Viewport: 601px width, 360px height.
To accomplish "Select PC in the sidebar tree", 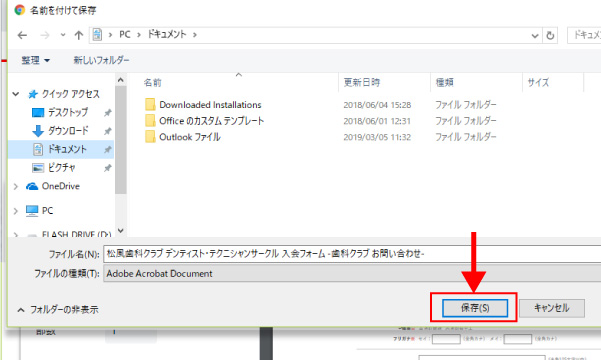I will (x=48, y=211).
